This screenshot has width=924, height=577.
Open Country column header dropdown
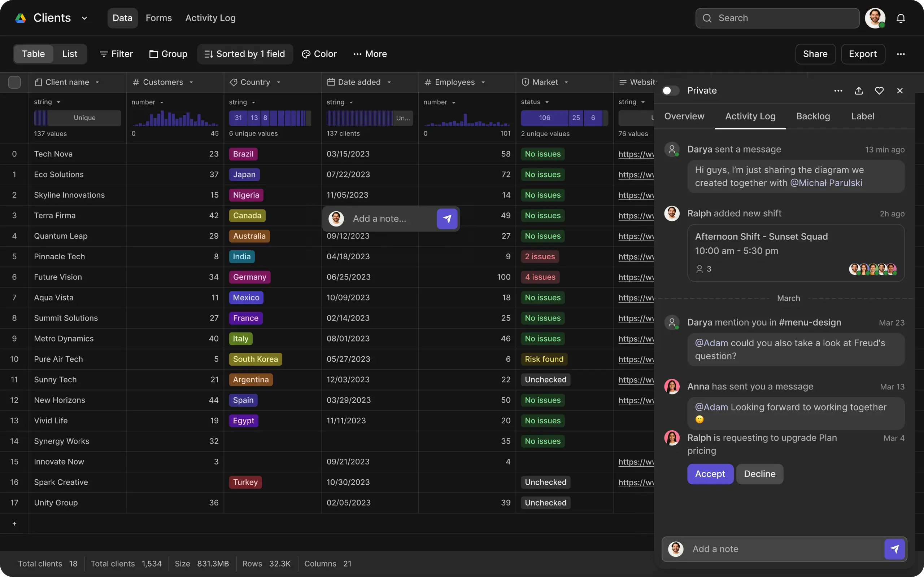(x=279, y=83)
